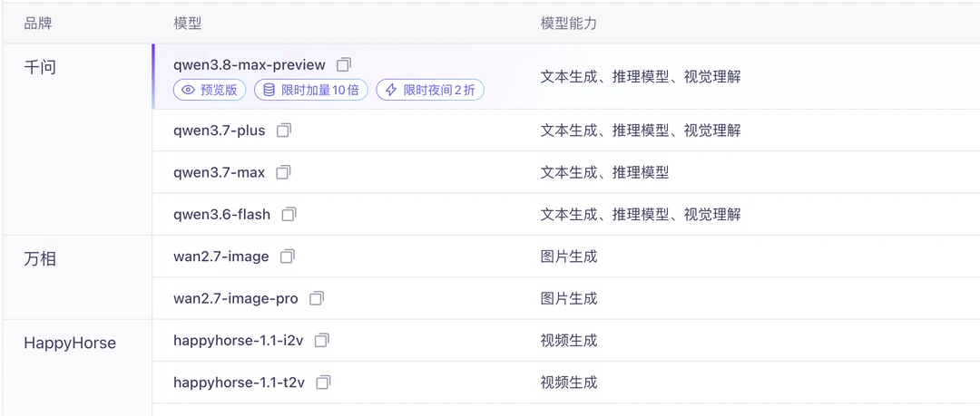Copy the wan2.7-image-pro model name
The height and width of the screenshot is (416, 980).
pyautogui.click(x=317, y=298)
